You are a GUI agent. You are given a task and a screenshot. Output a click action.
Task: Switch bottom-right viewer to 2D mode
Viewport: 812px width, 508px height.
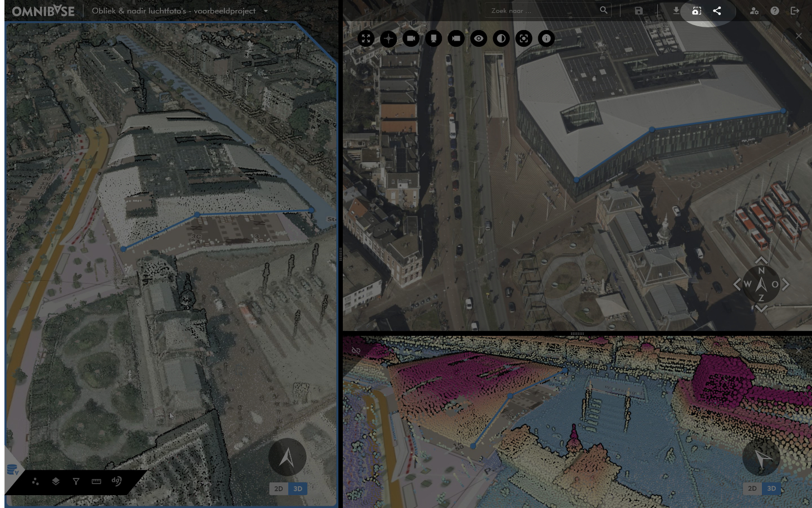[752, 489]
